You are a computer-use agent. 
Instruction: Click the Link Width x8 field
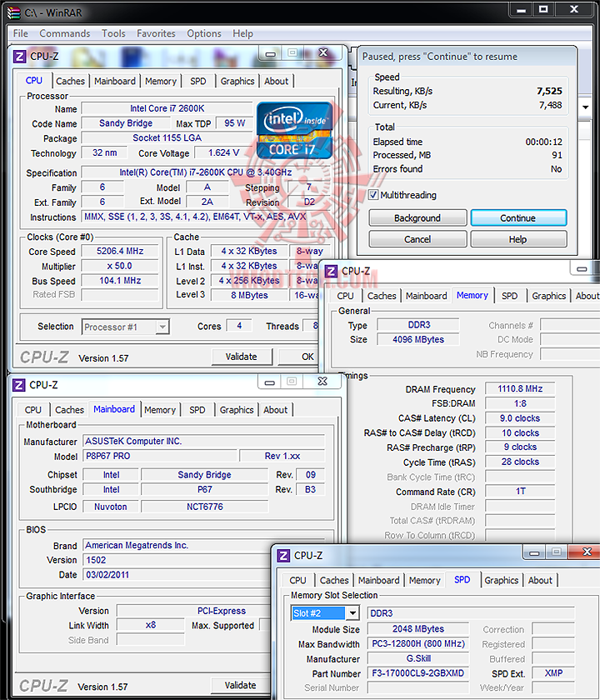[x=151, y=625]
